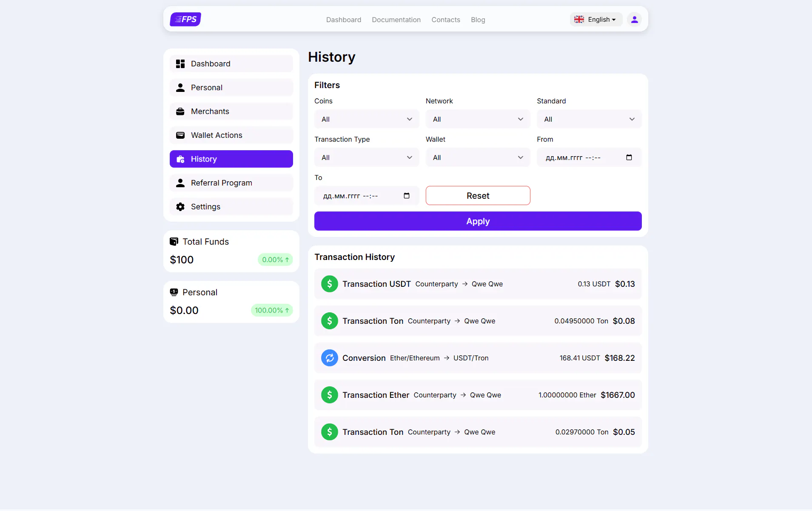Click dollar icon of 0.02970000 Ton row

[330, 432]
